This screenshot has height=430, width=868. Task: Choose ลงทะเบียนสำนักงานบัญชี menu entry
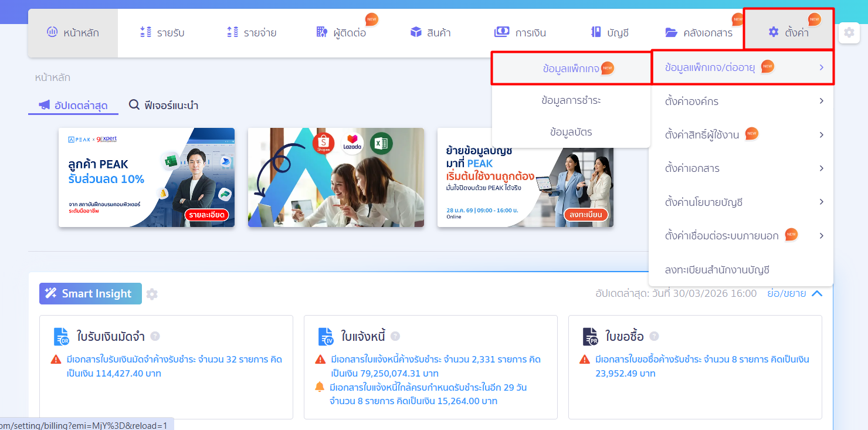pos(741,270)
